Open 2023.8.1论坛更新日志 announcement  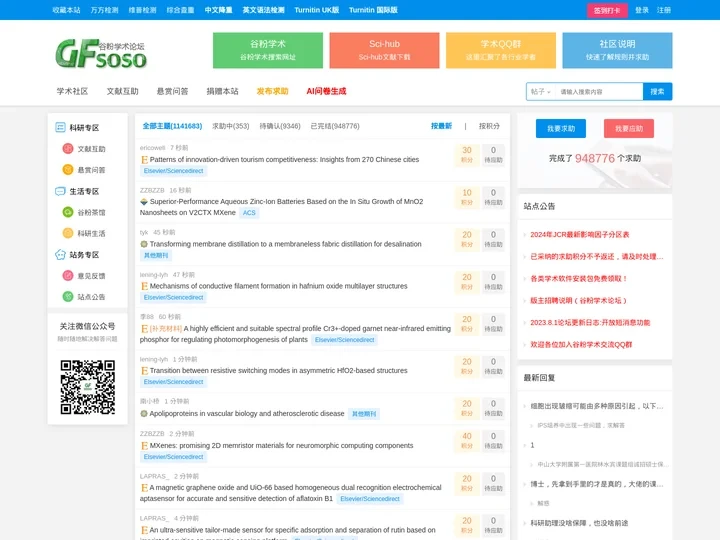[x=590, y=323]
